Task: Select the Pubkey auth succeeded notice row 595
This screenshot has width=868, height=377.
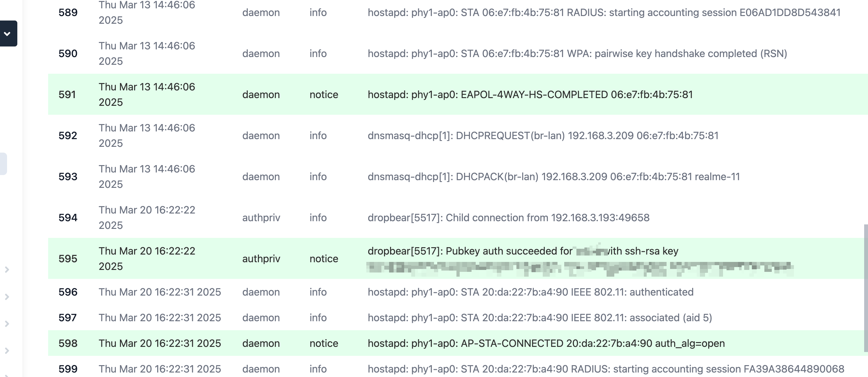Action: click(458, 258)
